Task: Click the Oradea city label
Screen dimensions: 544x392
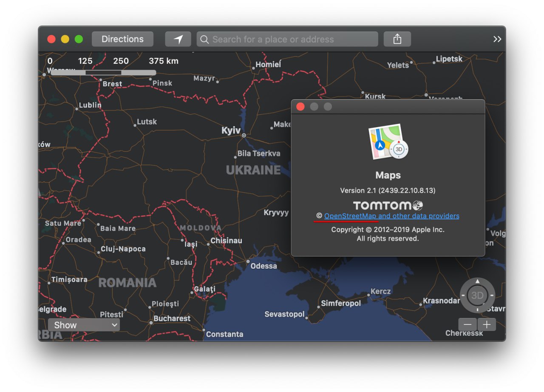Action: tap(79, 240)
